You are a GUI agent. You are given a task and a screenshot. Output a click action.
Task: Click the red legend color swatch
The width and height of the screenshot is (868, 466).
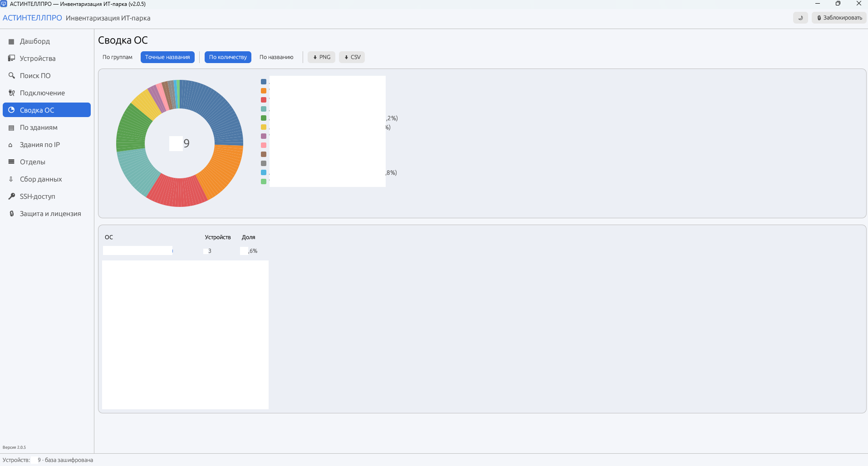(x=264, y=100)
